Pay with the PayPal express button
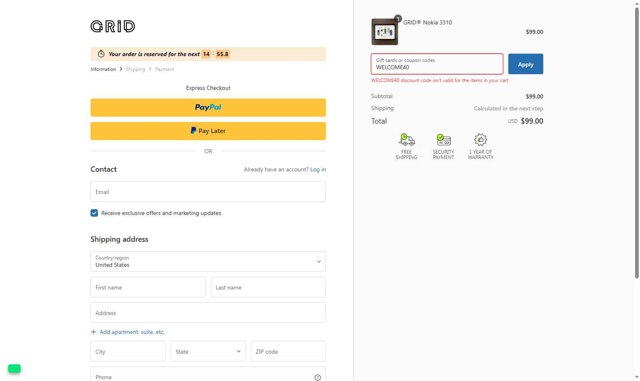The image size is (640, 381). [208, 107]
